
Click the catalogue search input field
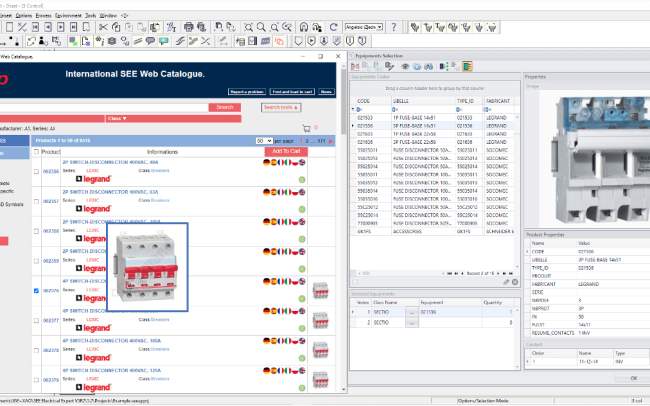(x=100, y=107)
